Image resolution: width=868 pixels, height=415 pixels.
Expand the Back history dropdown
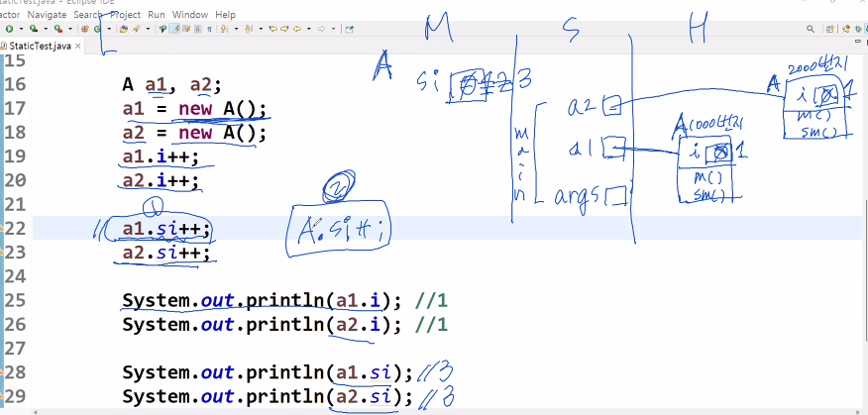tap(309, 29)
